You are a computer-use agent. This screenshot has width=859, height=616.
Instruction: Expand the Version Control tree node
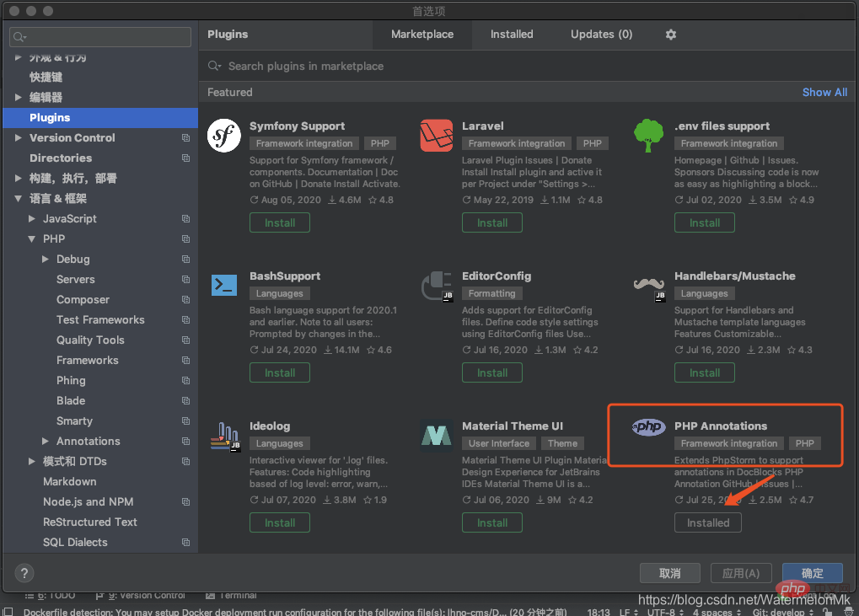18,138
